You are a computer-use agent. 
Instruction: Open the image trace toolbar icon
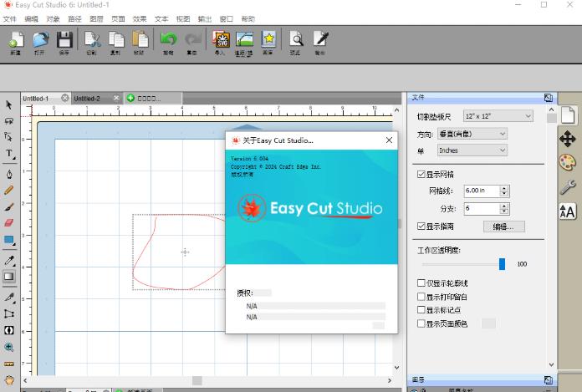point(244,43)
